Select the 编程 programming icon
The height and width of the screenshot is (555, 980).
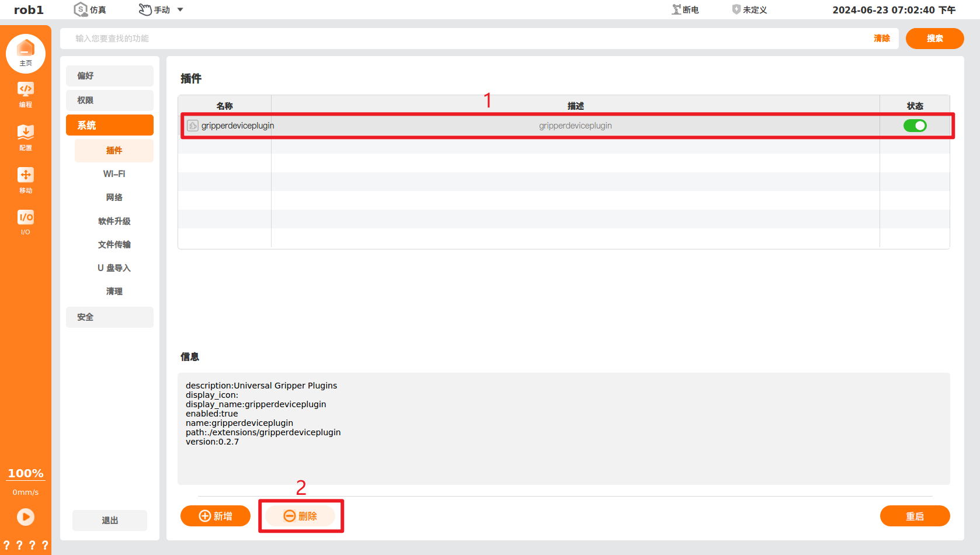(x=26, y=93)
